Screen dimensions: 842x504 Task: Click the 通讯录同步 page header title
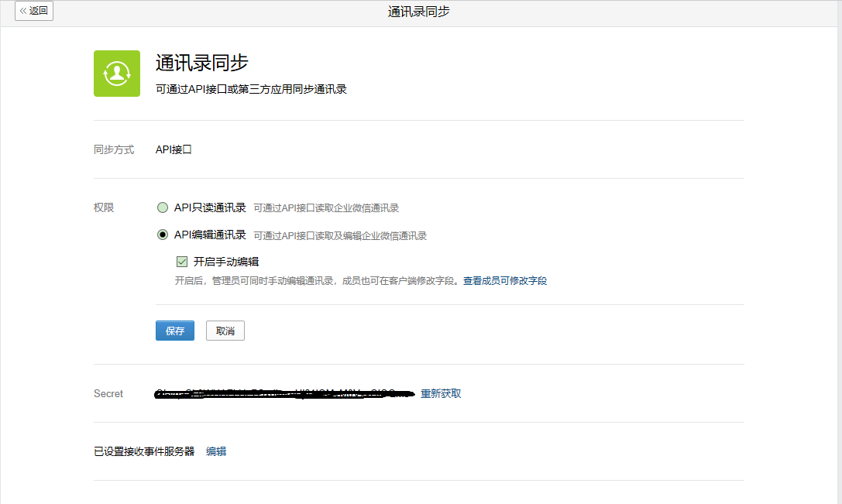419,12
